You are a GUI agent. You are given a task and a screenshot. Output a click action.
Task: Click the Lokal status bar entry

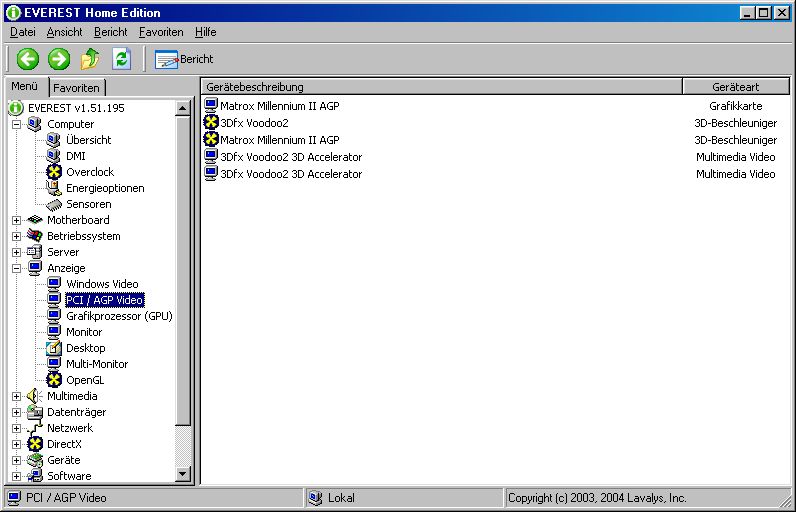(404, 498)
